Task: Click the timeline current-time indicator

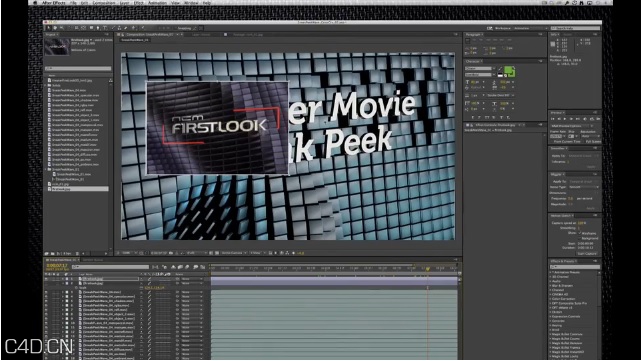Action: pos(428,268)
